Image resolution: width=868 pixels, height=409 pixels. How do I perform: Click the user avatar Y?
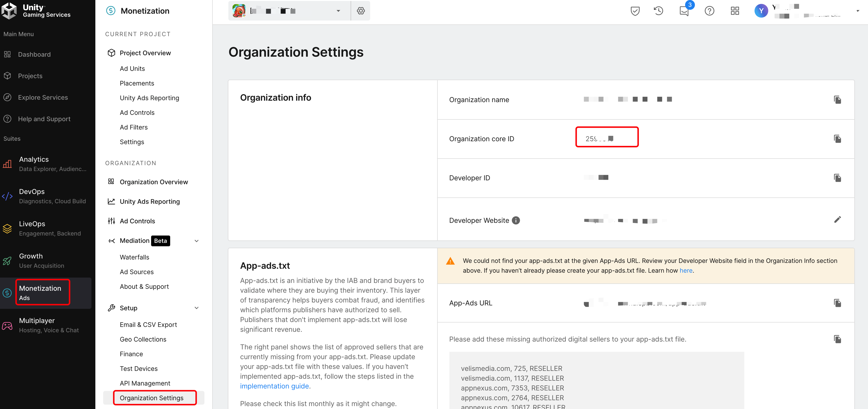762,11
